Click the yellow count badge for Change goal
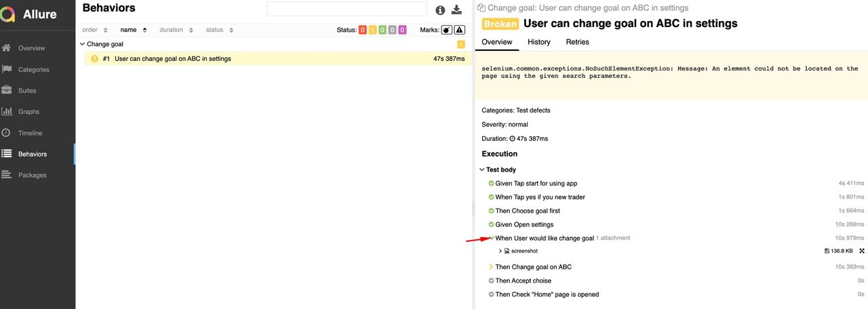 461,45
